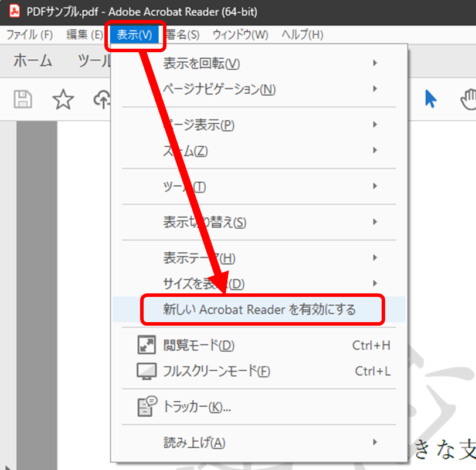Click the tracker document icon
This screenshot has height=470, width=476.
click(147, 406)
